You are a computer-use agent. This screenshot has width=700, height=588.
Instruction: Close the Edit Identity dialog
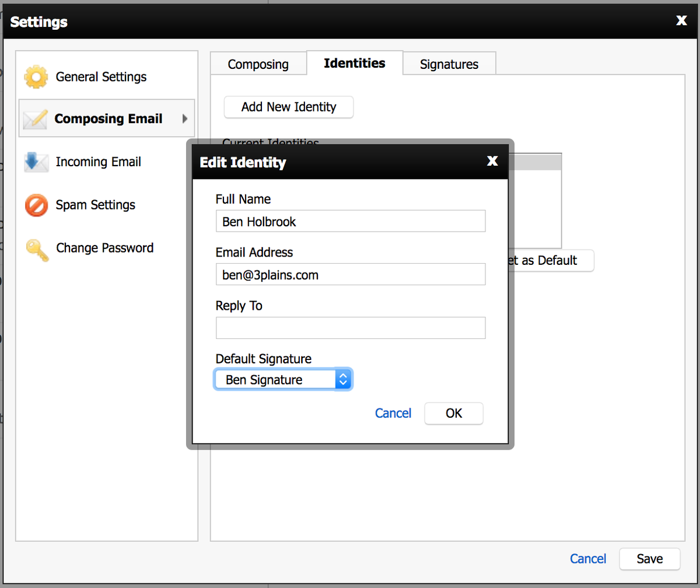(493, 161)
